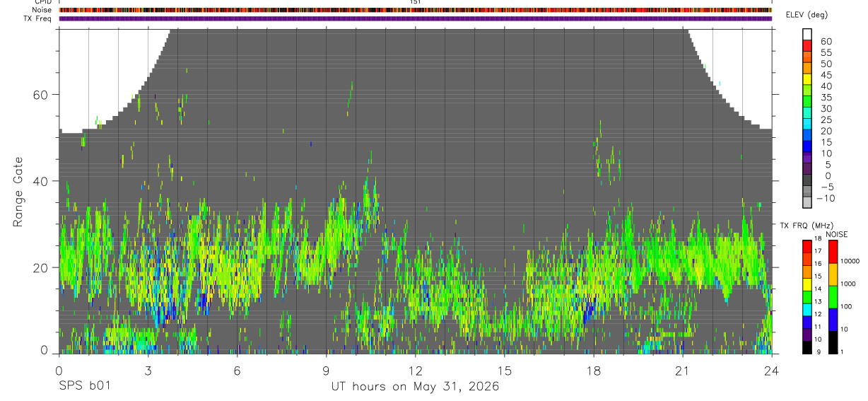The width and height of the screenshot is (868, 401).
Task: Select the green NOISE swatch between 100 and 1000
Action: click(x=833, y=297)
